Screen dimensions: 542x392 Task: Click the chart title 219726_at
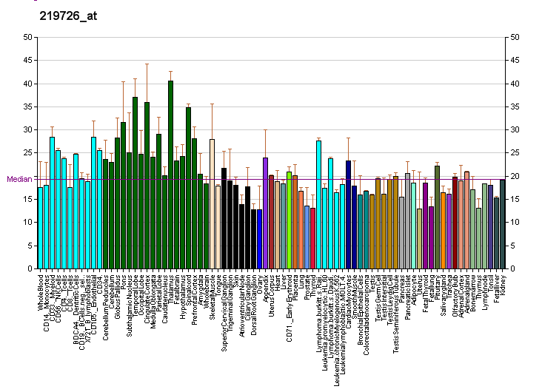point(58,16)
